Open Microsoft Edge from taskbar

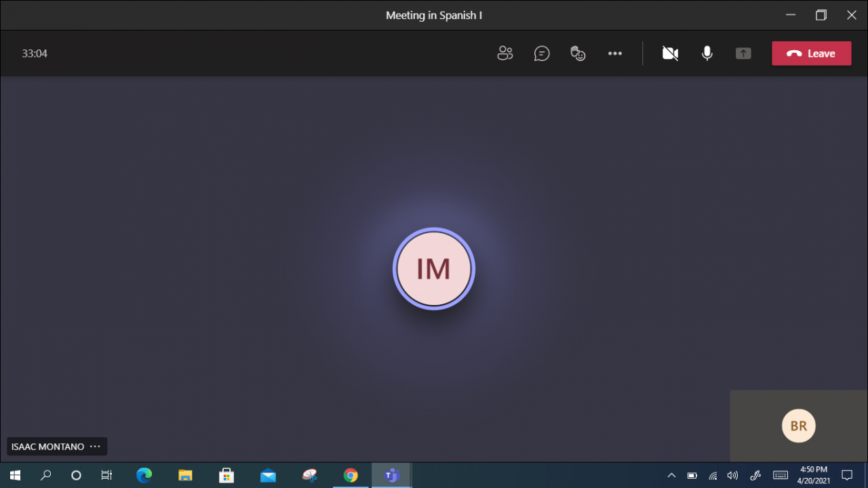tap(144, 475)
